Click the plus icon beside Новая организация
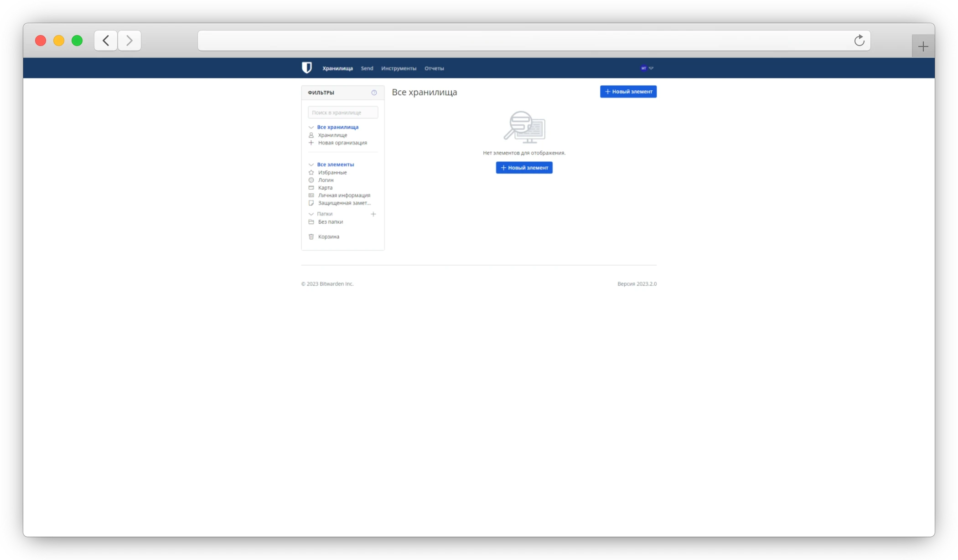The height and width of the screenshot is (560, 958). coord(311,143)
